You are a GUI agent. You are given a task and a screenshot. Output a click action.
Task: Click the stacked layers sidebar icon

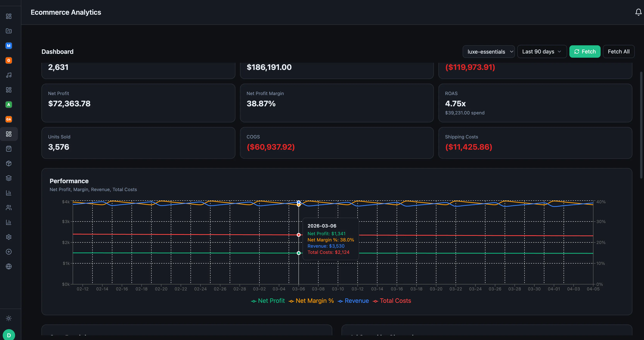(9, 178)
